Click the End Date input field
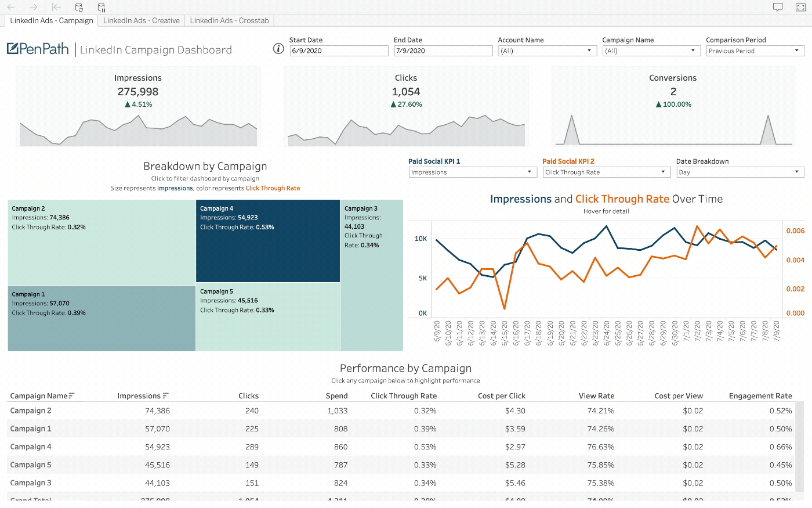Image resolution: width=812 pixels, height=508 pixels. click(443, 51)
